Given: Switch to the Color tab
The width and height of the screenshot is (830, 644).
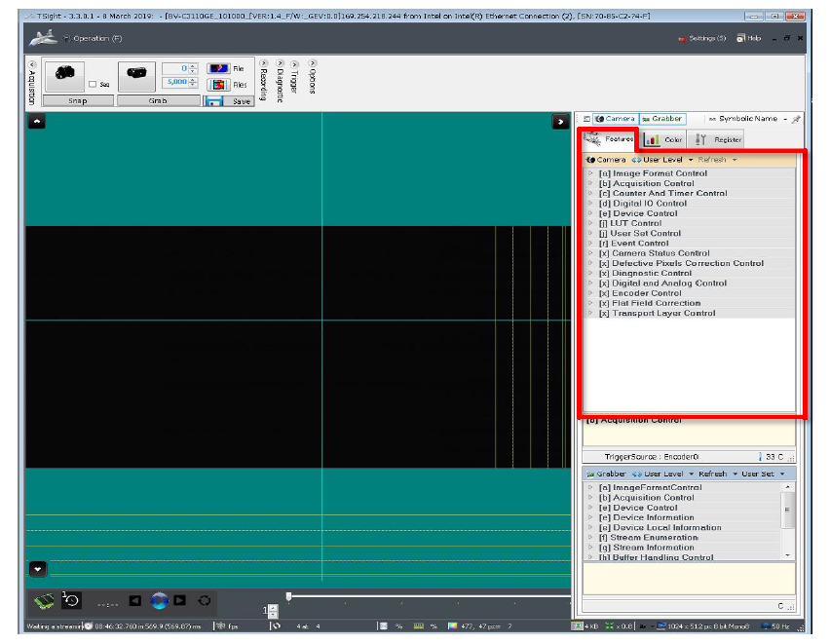Looking at the screenshot, I should (663, 139).
